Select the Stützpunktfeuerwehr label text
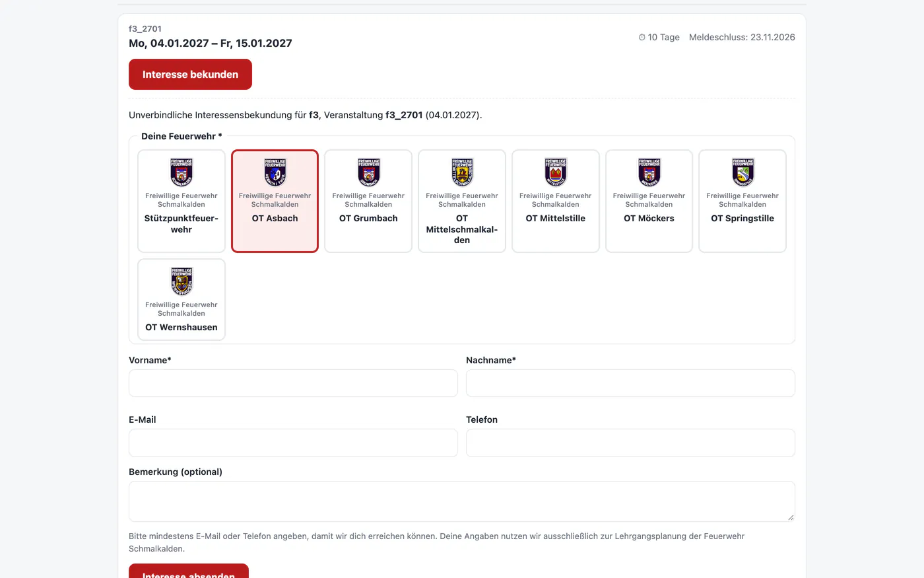924x578 pixels. point(181,224)
